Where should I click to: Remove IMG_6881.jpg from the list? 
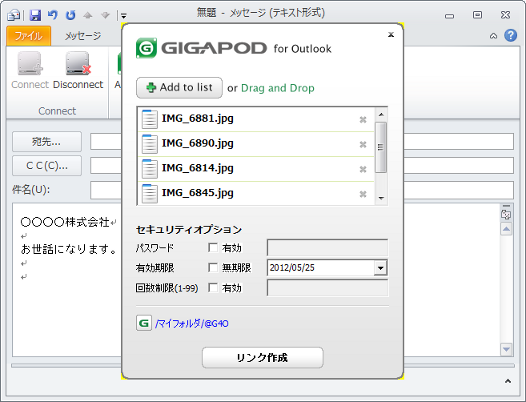tap(363, 119)
